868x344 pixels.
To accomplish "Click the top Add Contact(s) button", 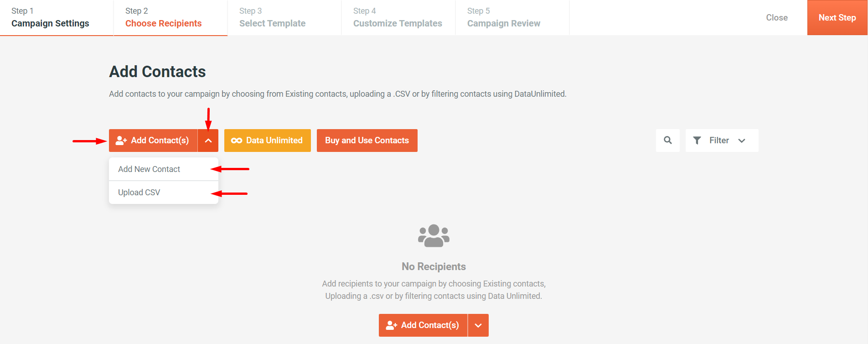I will pyautogui.click(x=153, y=141).
